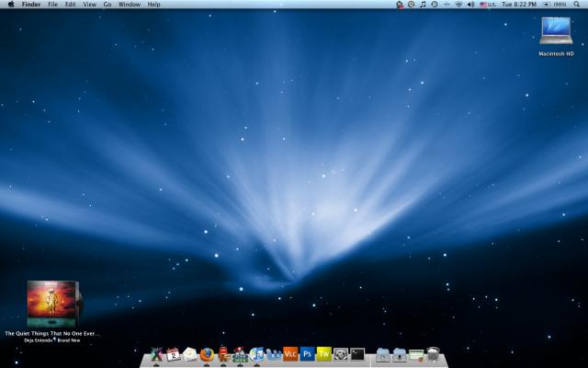588x368 pixels.
Task: Launch VLC from the Dock
Action: [x=290, y=353]
